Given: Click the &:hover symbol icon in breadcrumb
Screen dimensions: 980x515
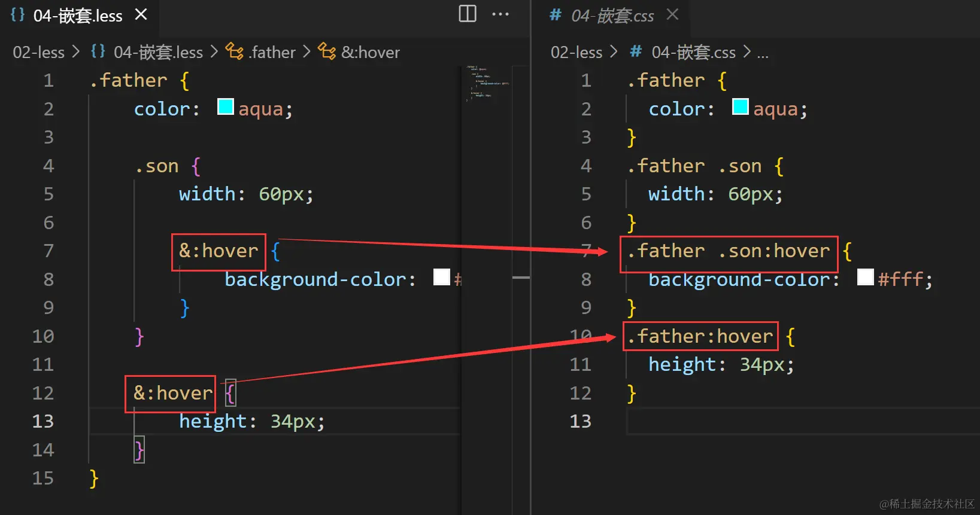Looking at the screenshot, I should [327, 51].
